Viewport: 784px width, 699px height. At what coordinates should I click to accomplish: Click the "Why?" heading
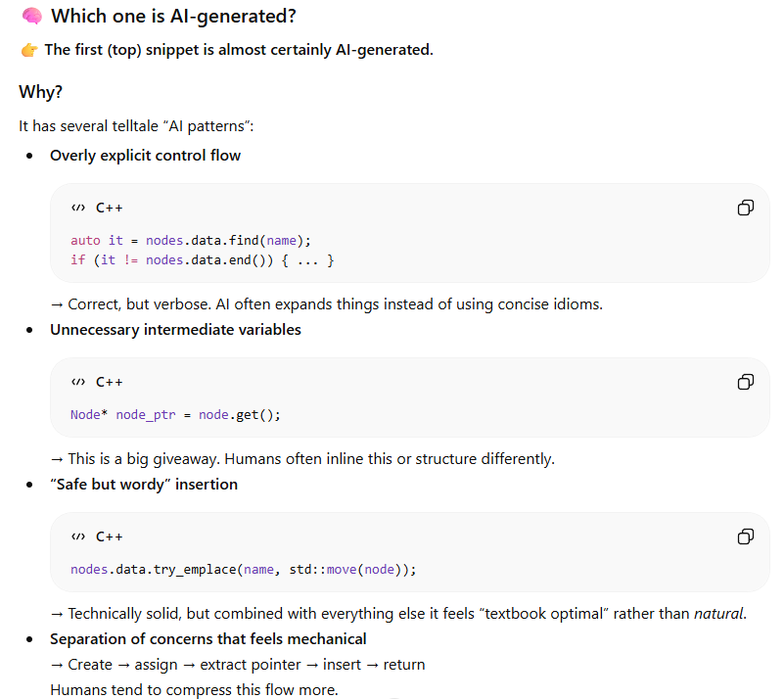click(x=40, y=91)
